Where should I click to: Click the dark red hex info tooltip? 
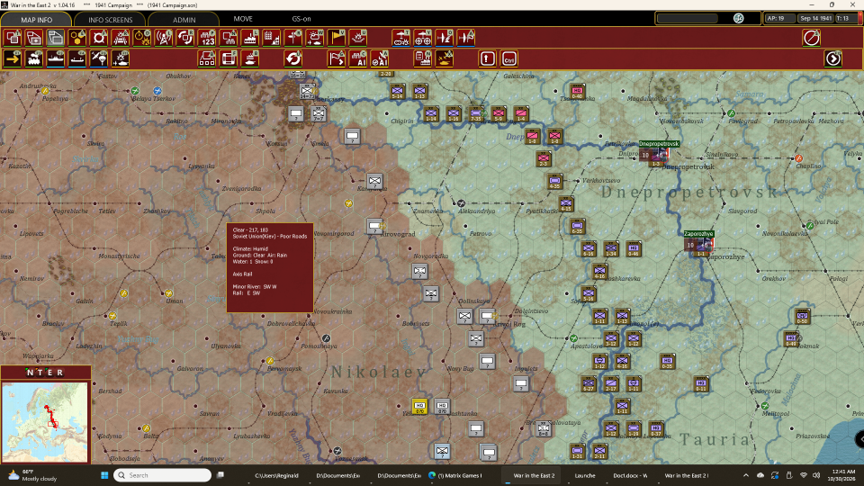(270, 267)
